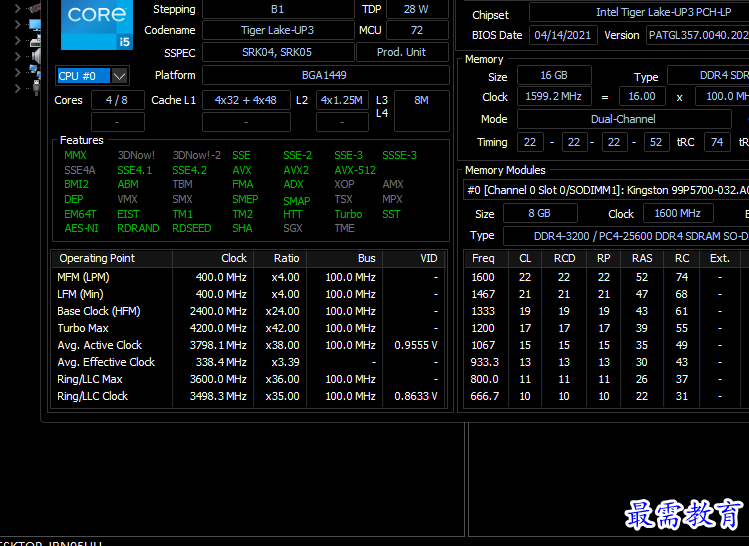Click the MMX feature label

point(75,155)
